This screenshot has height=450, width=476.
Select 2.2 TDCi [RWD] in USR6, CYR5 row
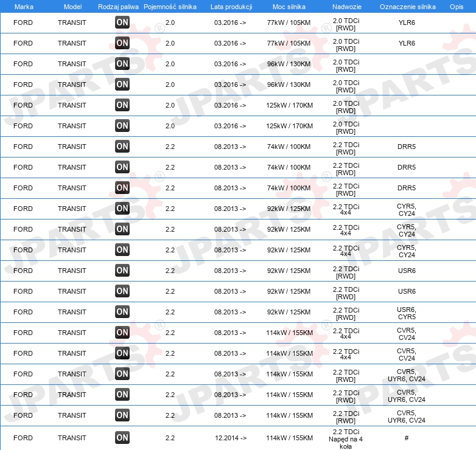click(346, 314)
